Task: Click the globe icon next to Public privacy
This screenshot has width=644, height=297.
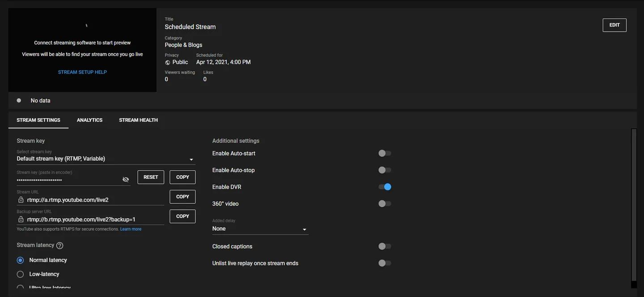Action: (x=168, y=63)
